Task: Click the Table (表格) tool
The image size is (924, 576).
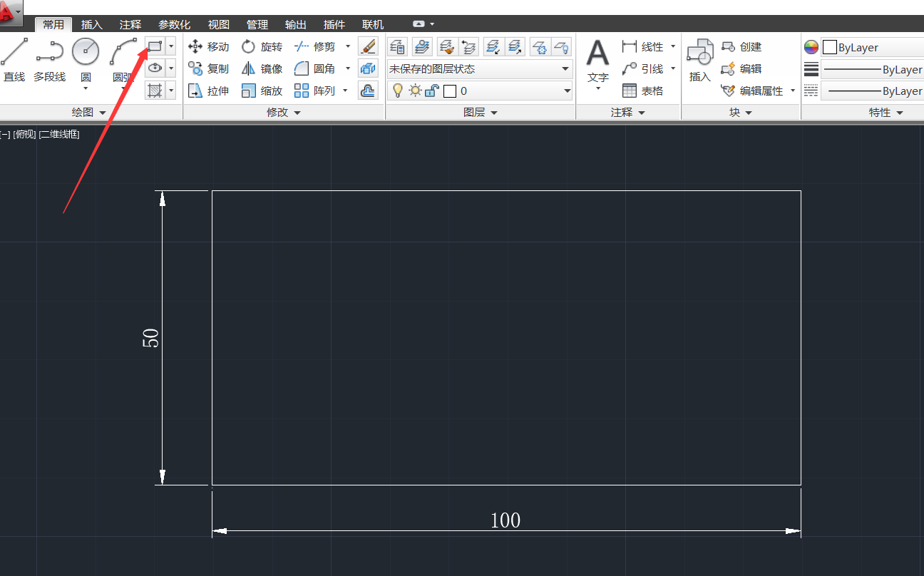Action: pos(643,91)
